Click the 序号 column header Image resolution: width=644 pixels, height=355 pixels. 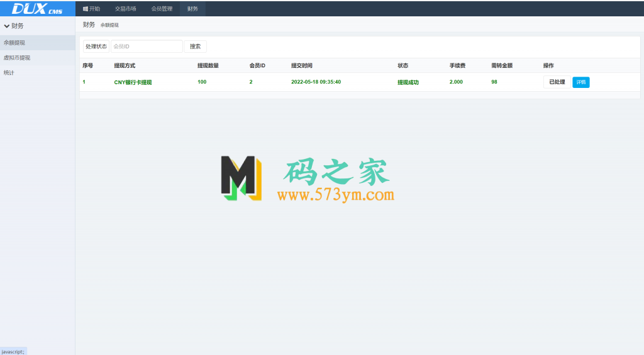click(x=87, y=66)
